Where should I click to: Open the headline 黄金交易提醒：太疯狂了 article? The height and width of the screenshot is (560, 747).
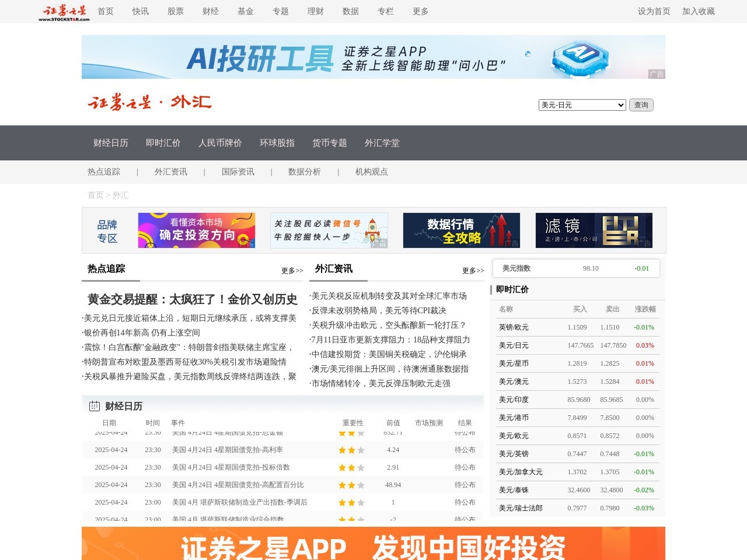[x=192, y=299]
